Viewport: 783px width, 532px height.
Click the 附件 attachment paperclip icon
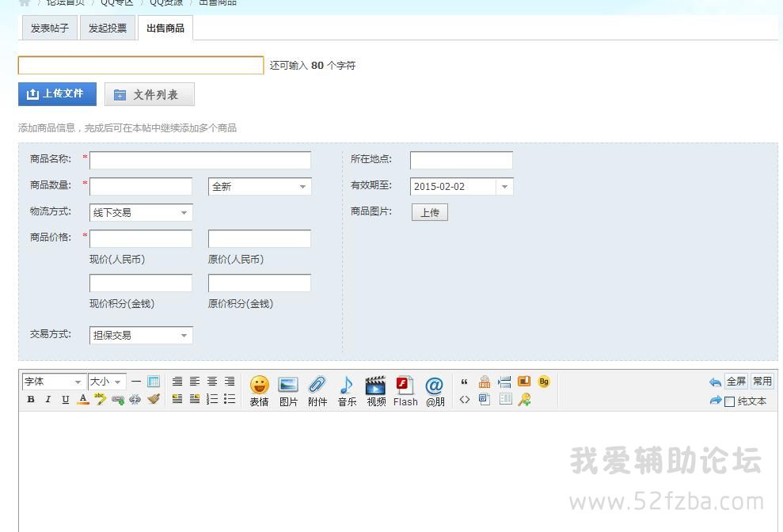(x=317, y=391)
